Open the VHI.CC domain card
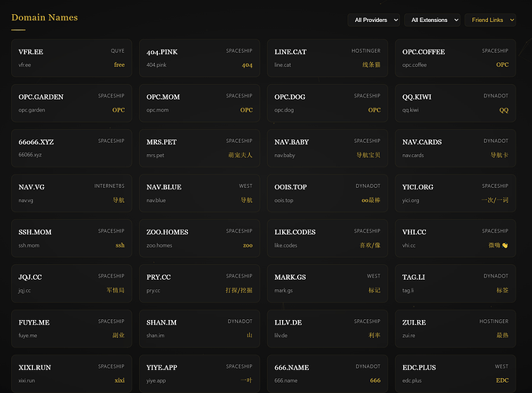Image resolution: width=532 pixels, height=393 pixels. [x=455, y=238]
